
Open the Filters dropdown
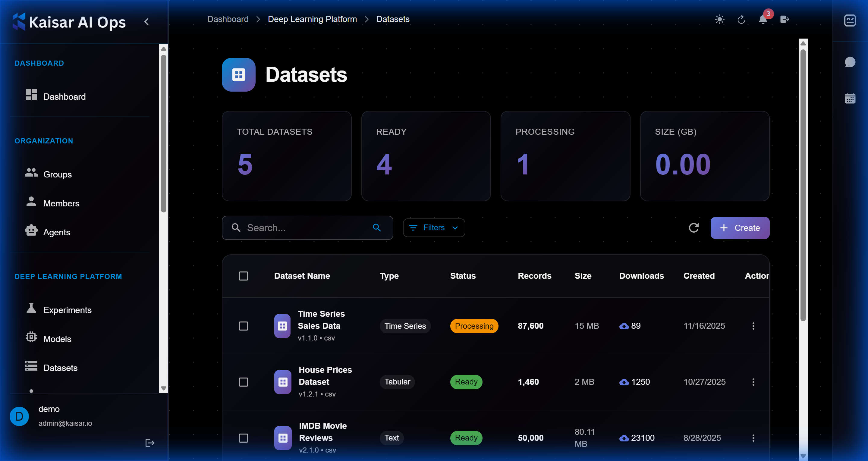coord(434,228)
